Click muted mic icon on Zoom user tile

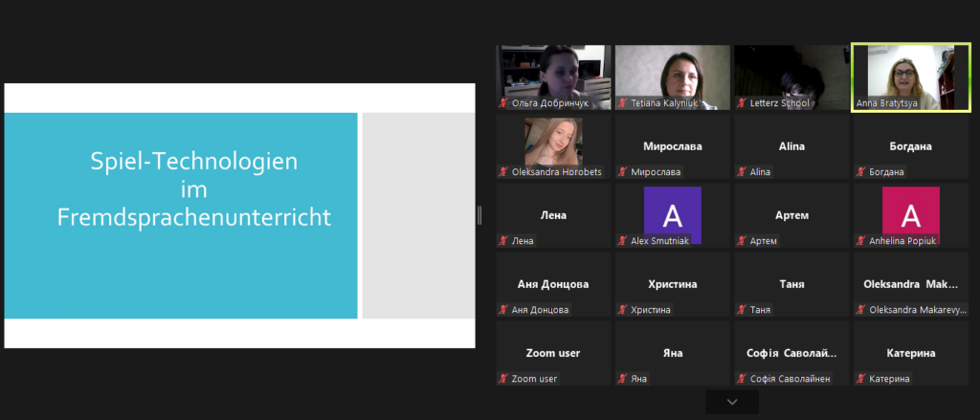pos(504,379)
